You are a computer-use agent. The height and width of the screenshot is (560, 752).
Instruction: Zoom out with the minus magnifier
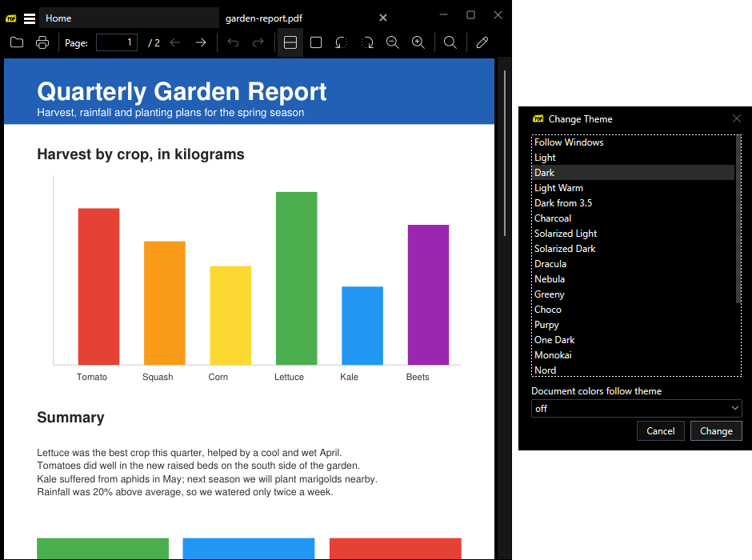393,42
